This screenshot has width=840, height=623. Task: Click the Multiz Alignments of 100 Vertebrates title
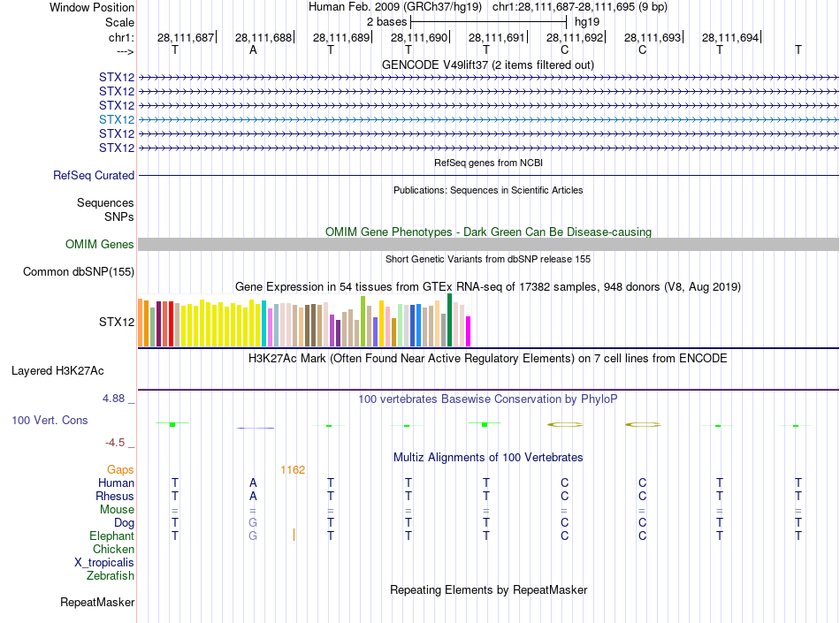(487, 458)
